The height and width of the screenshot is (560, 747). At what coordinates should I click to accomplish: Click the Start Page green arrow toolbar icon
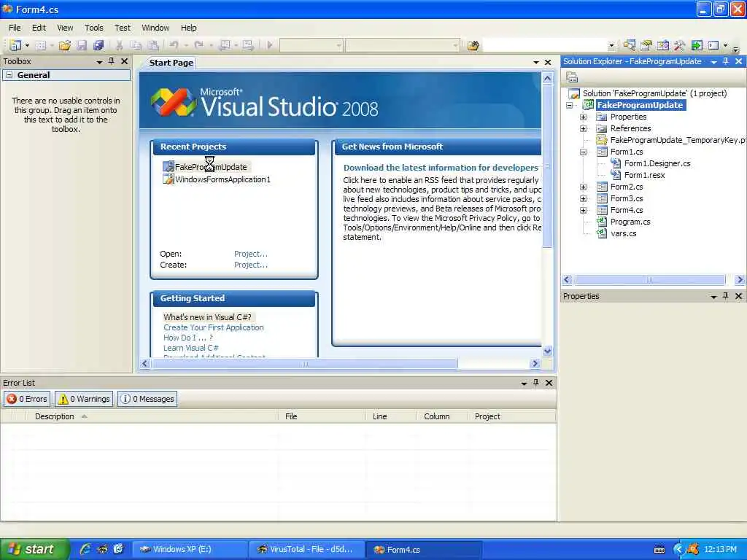pos(697,45)
